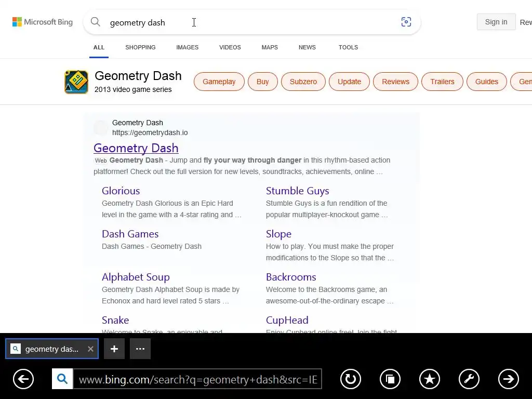Refresh the page with reload button
The width and height of the screenshot is (532, 399).
351,379
